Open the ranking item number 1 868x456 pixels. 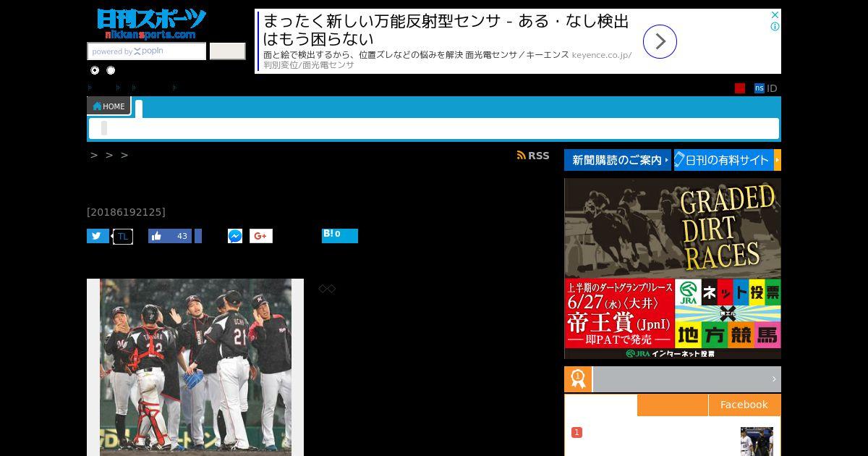coord(576,432)
